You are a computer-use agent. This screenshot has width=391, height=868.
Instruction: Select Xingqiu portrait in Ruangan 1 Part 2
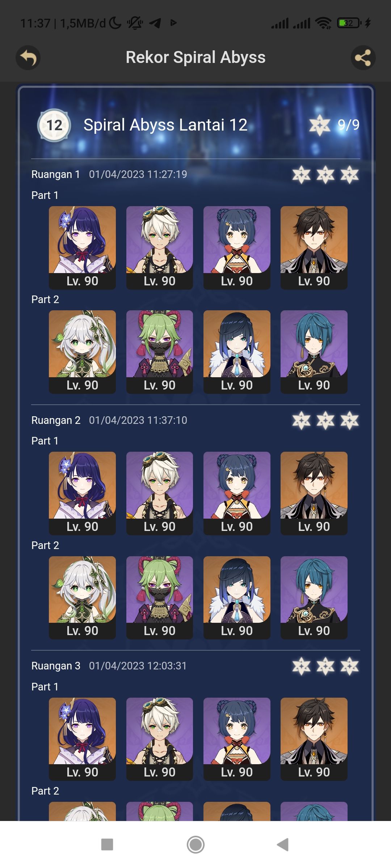click(314, 352)
